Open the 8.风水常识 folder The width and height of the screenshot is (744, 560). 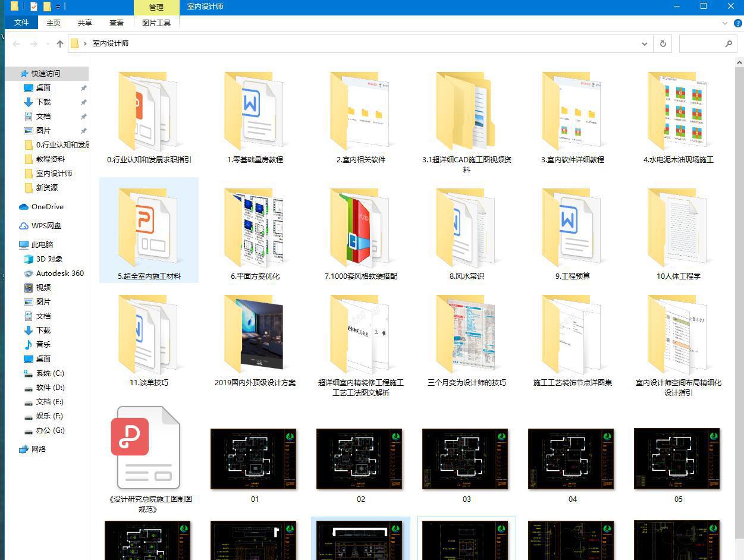pos(466,234)
